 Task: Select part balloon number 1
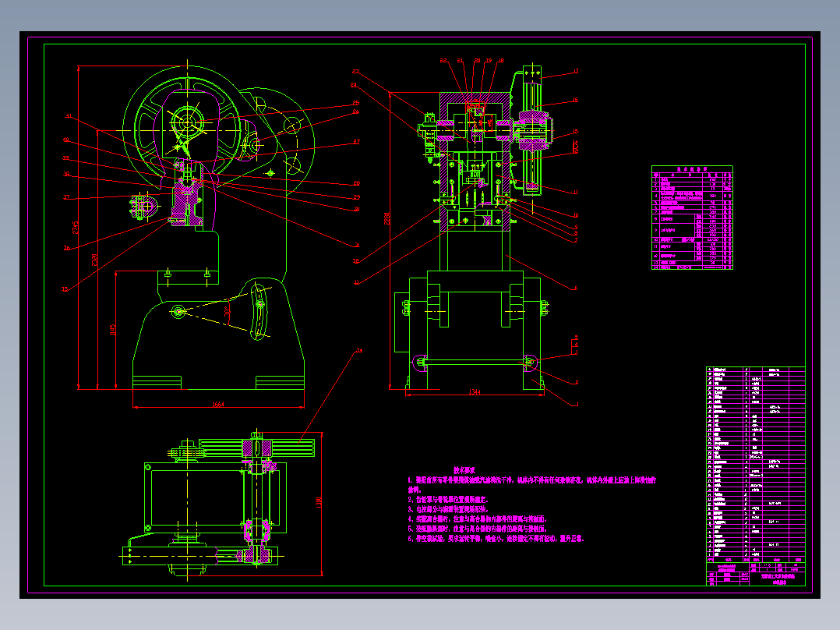pos(577,404)
